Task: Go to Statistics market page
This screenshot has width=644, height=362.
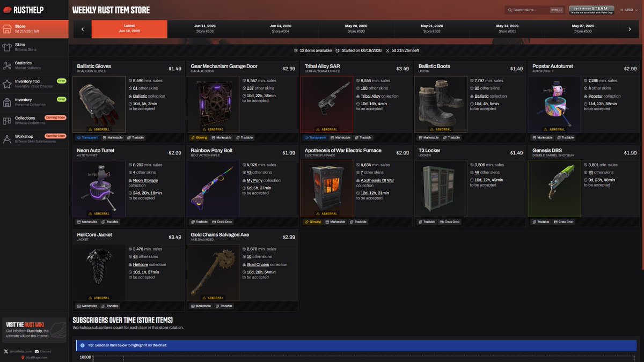Action: tap(34, 65)
